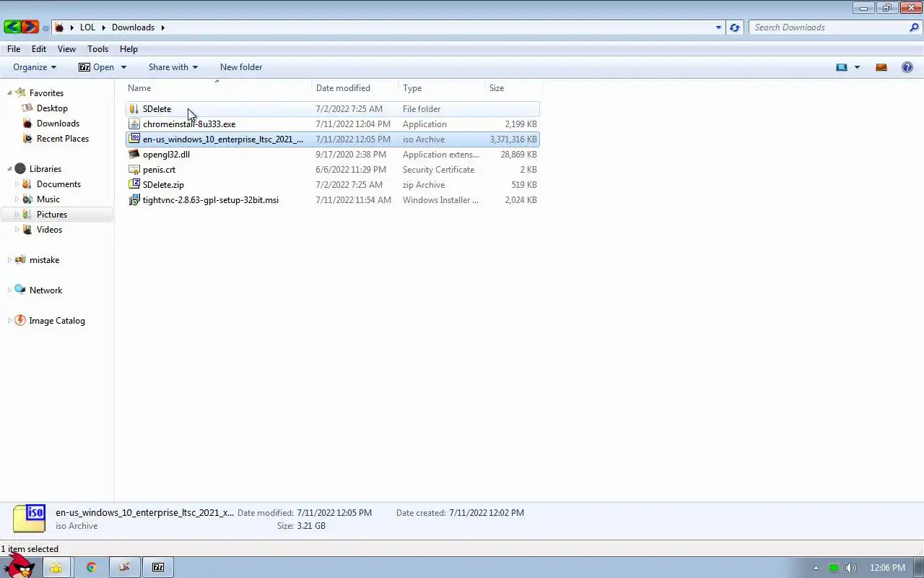Click the magnifier icon in search box
Viewport: 924px width, 578px height.
pos(914,27)
